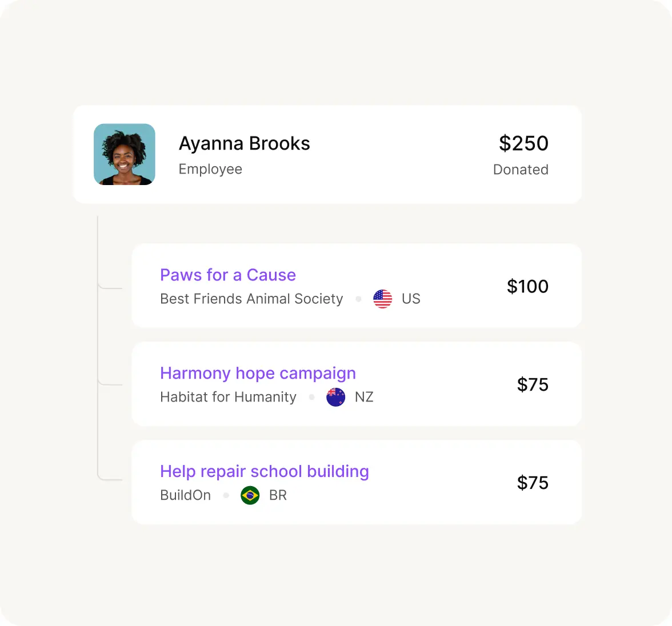Image resolution: width=672 pixels, height=626 pixels.
Task: Open the Harmony hope campaign link
Action: click(x=258, y=373)
